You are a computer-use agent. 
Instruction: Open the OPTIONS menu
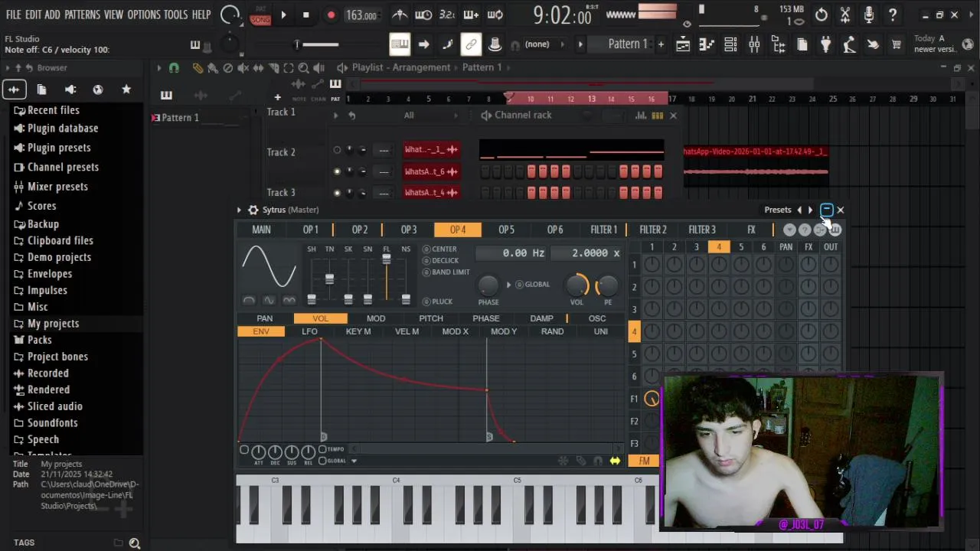tap(144, 15)
